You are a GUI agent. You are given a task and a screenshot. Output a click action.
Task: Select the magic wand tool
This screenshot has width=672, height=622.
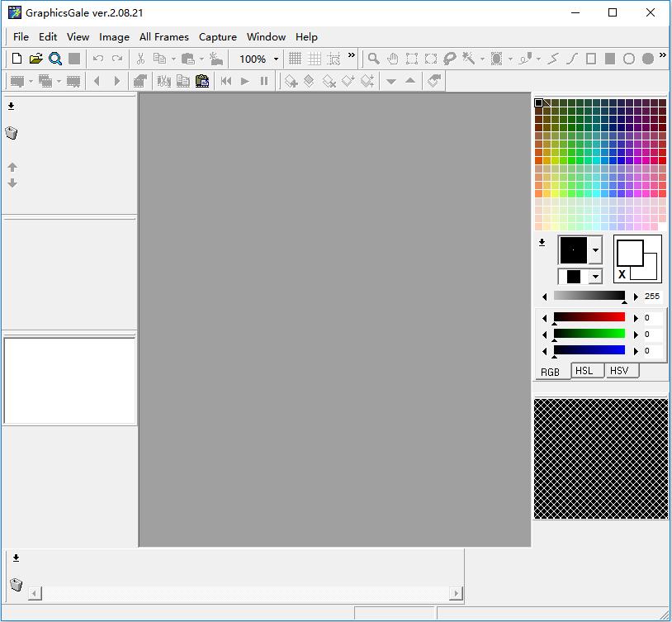[x=468, y=59]
